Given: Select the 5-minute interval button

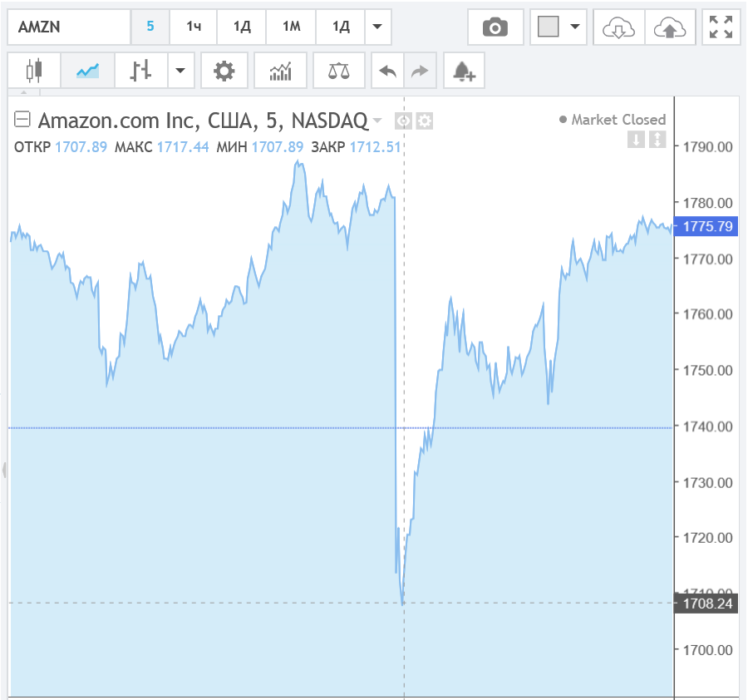Looking at the screenshot, I should tap(150, 27).
